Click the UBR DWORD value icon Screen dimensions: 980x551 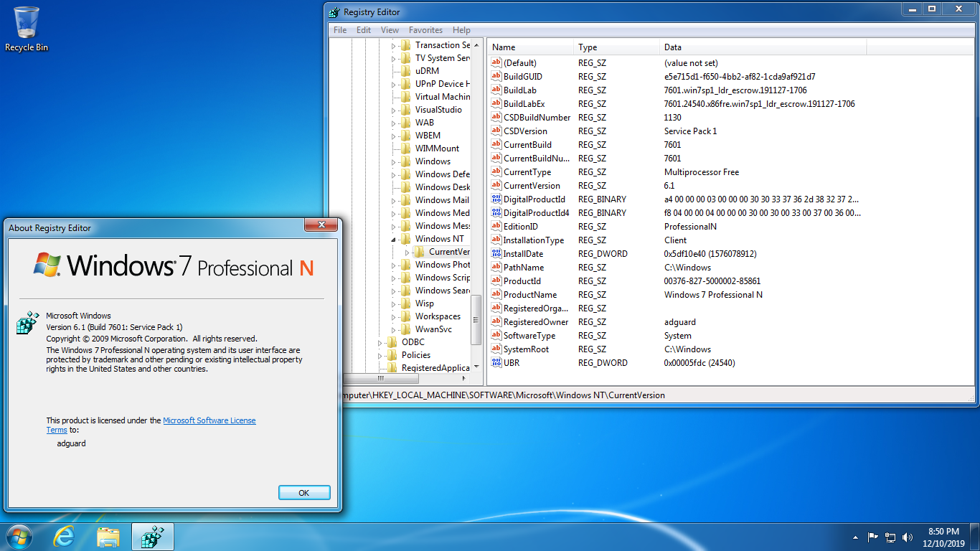496,363
